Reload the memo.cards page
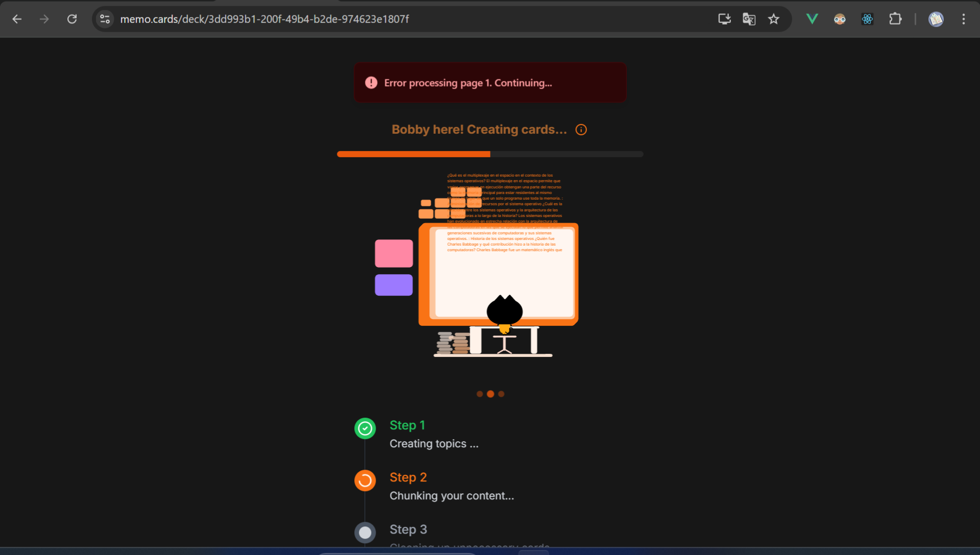Screen dimensions: 980x555 (72, 19)
